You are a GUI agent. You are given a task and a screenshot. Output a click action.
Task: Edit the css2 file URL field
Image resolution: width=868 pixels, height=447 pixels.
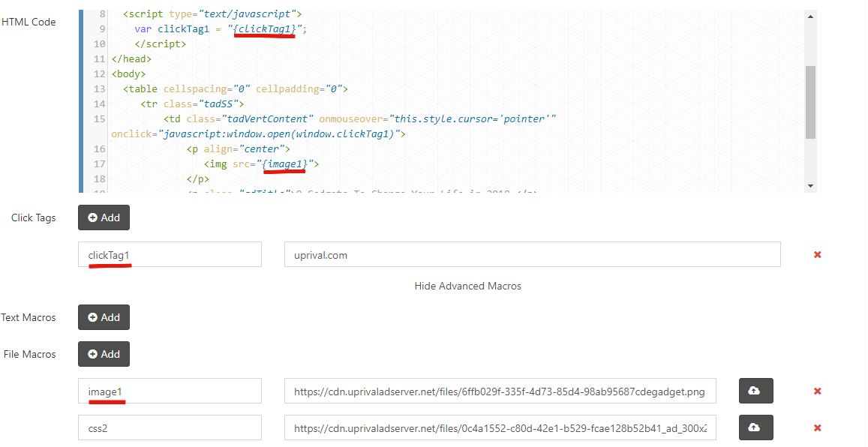pos(500,427)
